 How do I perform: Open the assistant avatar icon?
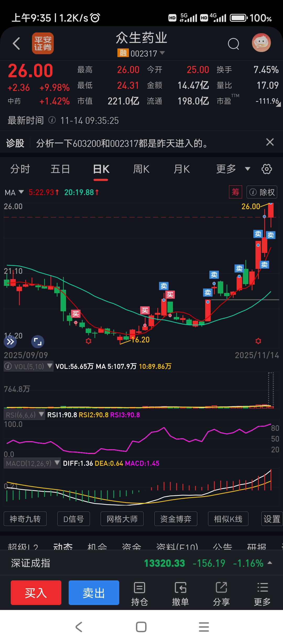point(261,42)
